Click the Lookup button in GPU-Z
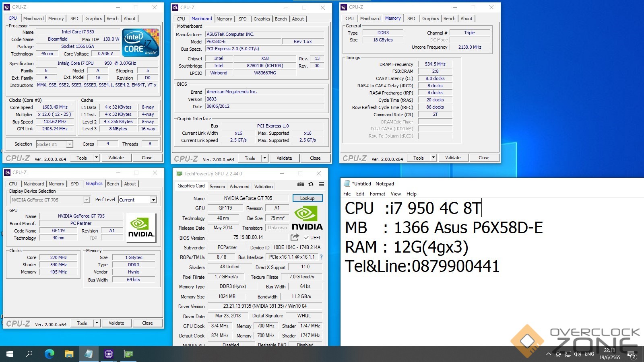The width and height of the screenshot is (644, 362). tap(307, 198)
